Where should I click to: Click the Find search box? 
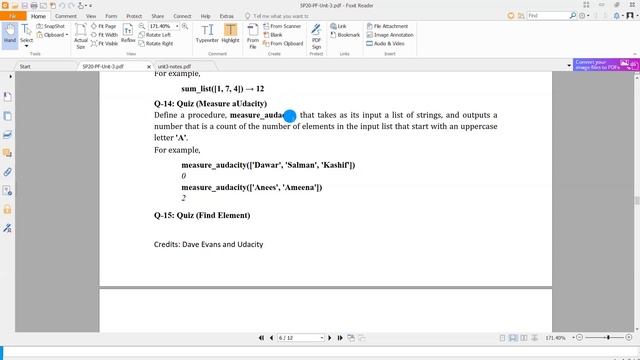coord(548,16)
